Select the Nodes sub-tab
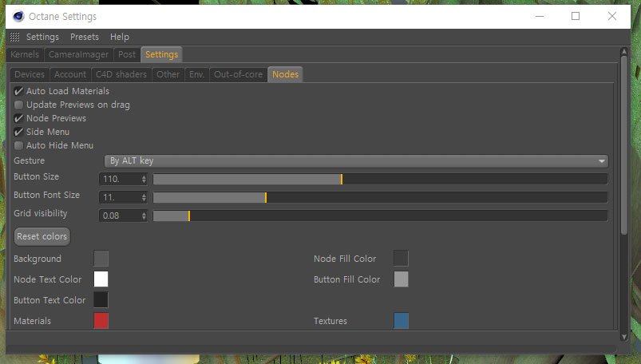641x364 pixels. click(285, 74)
